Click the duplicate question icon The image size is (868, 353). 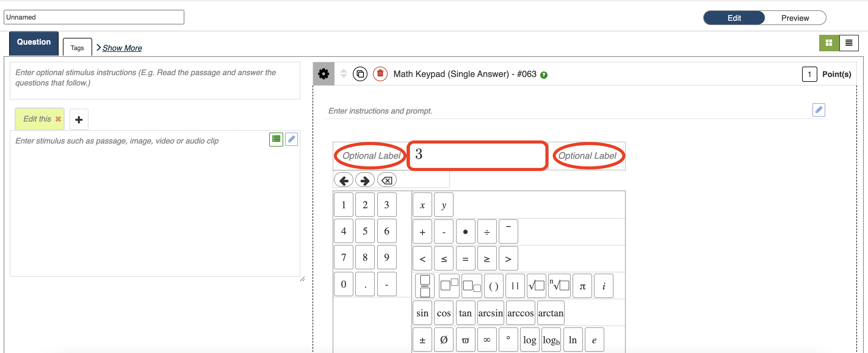360,74
